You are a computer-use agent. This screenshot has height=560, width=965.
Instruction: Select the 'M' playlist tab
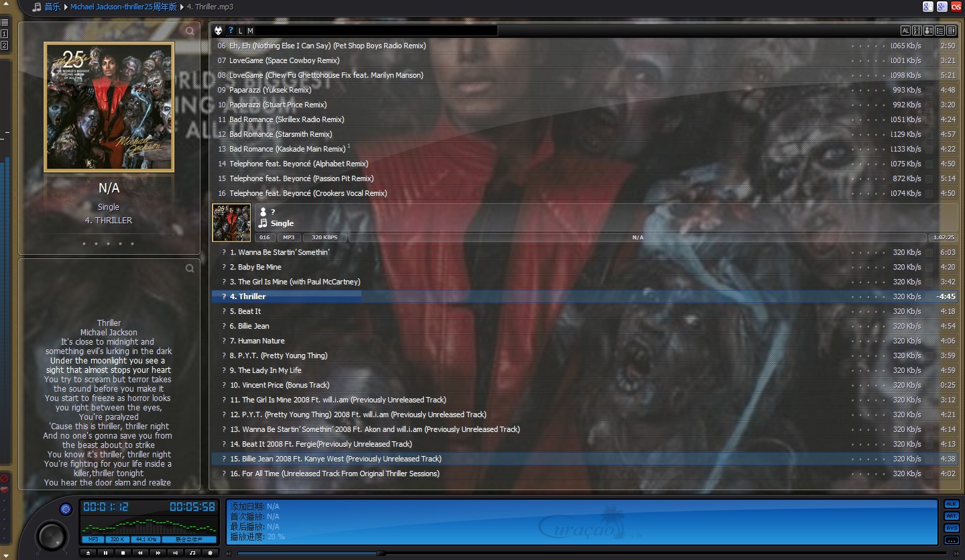click(x=250, y=31)
